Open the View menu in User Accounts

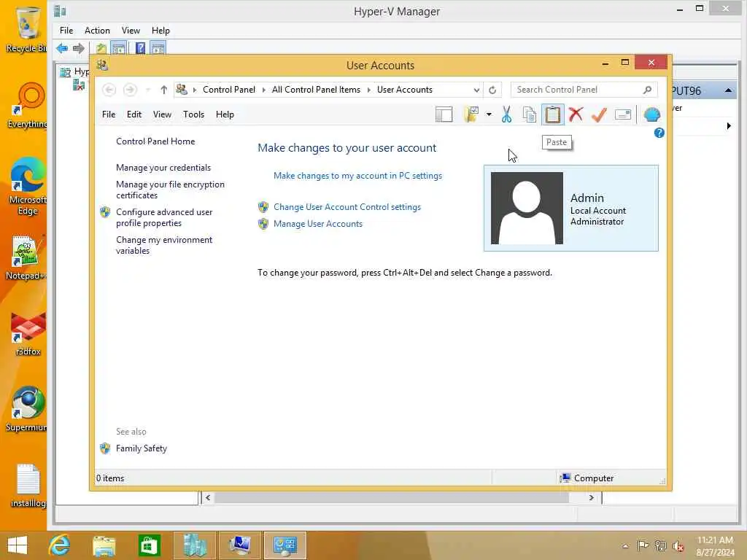click(x=162, y=114)
